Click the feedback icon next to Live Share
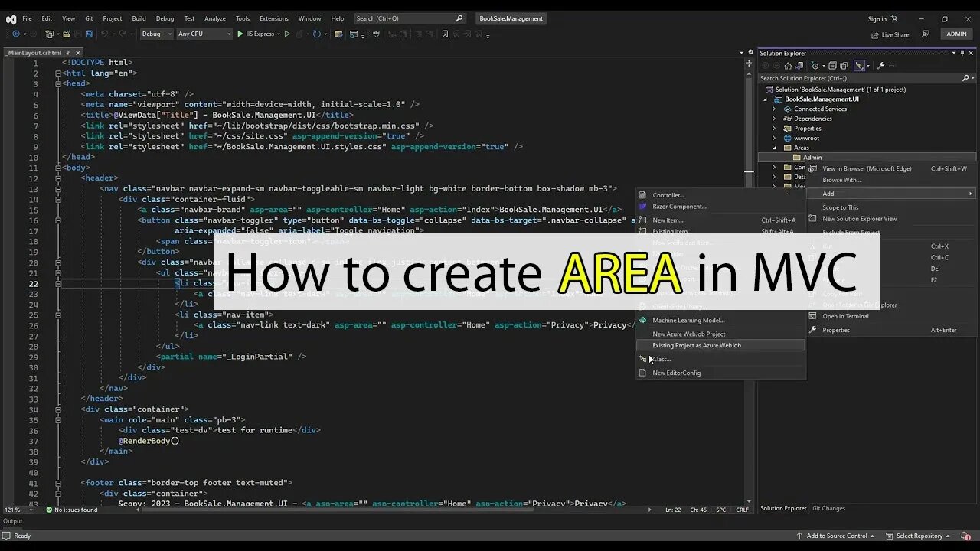 (926, 34)
